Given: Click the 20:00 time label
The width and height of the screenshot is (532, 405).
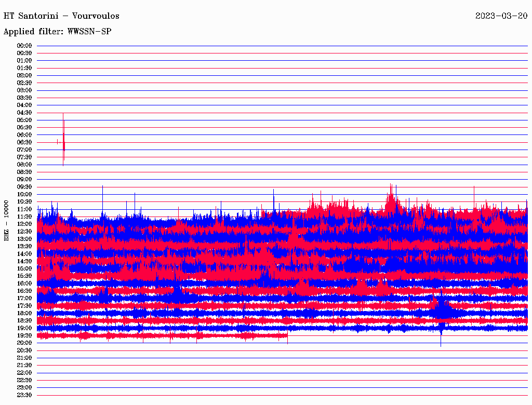Looking at the screenshot, I should tap(24, 343).
